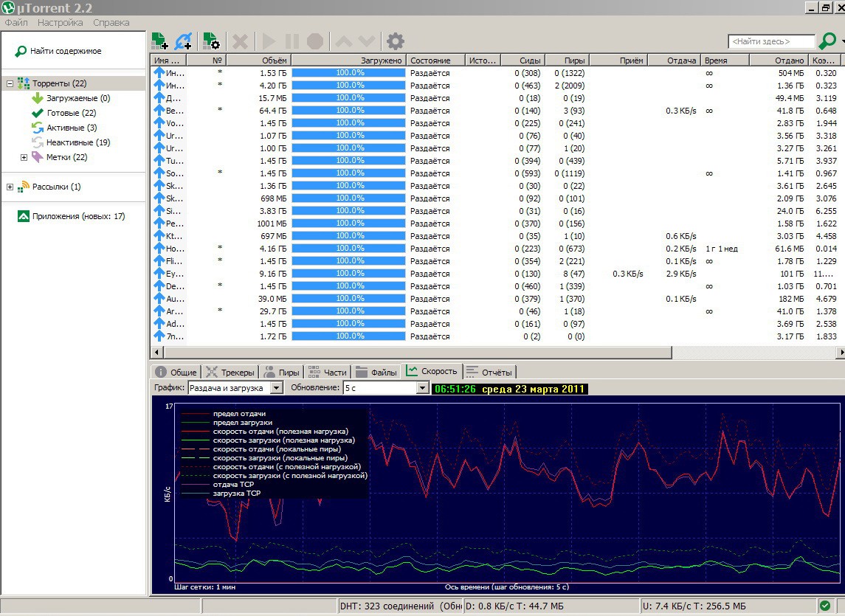Click the Stop torrent toolbar icon
Image resolution: width=845 pixels, height=616 pixels.
click(315, 41)
